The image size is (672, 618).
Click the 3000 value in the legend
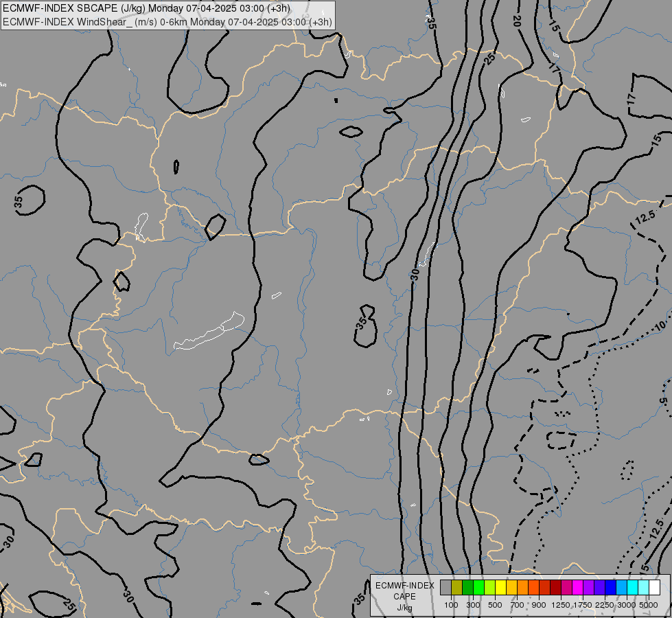[626, 605]
